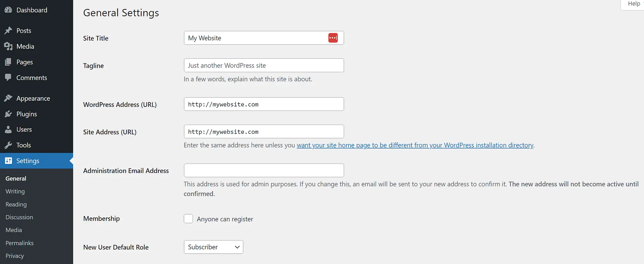Focus the Administration Email Address field
This screenshot has height=264, width=644.
pos(264,170)
